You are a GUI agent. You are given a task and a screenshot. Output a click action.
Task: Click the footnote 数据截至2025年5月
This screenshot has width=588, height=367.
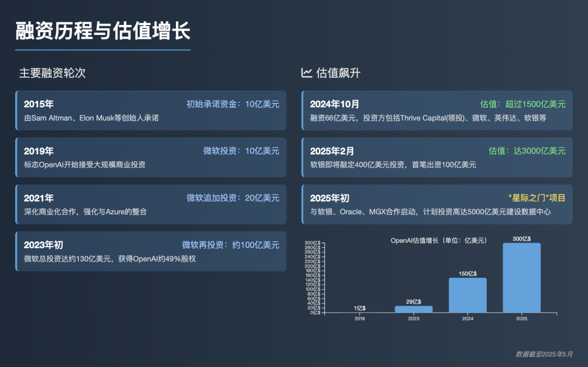544,354
